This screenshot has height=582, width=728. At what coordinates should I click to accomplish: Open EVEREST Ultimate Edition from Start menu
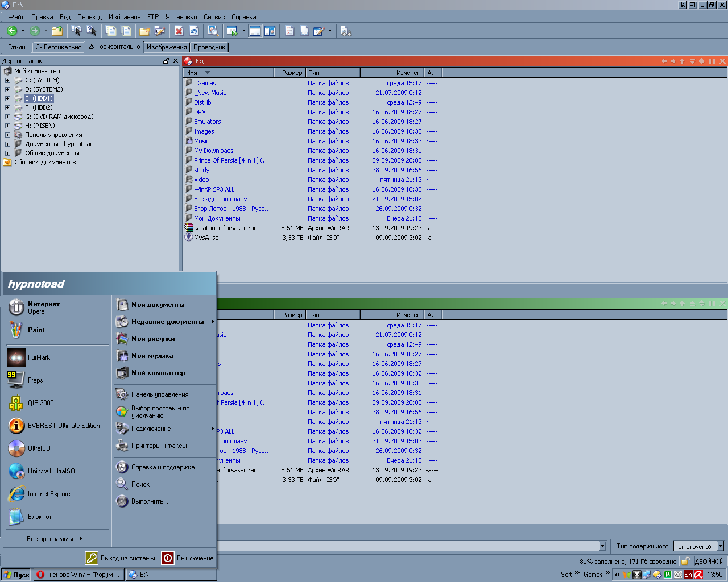point(63,426)
